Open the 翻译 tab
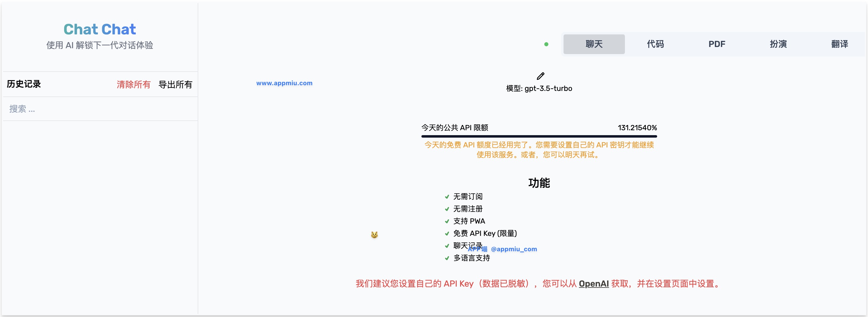Viewport: 868px width, 317px height. 839,44
